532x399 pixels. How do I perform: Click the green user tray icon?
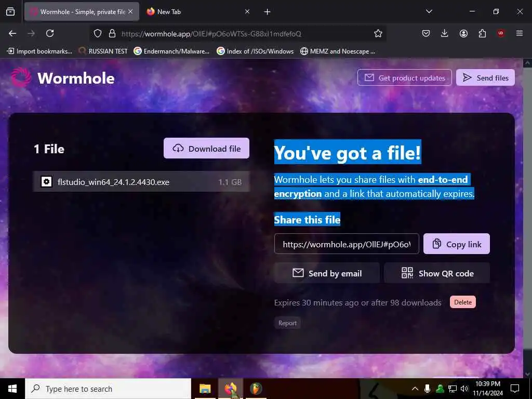pos(440,389)
